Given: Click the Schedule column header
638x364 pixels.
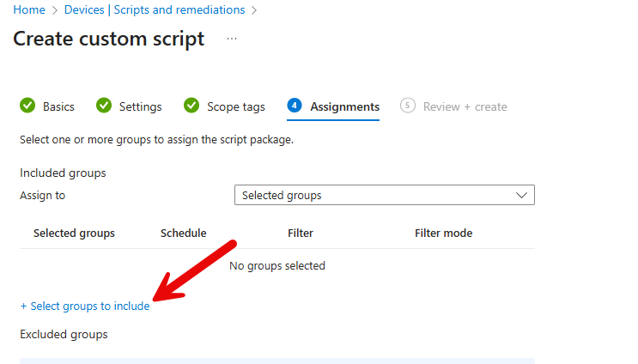Looking at the screenshot, I should tap(183, 233).
